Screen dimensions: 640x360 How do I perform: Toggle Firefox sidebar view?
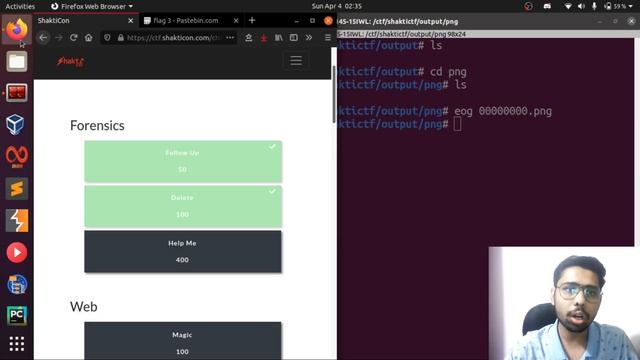[293, 38]
